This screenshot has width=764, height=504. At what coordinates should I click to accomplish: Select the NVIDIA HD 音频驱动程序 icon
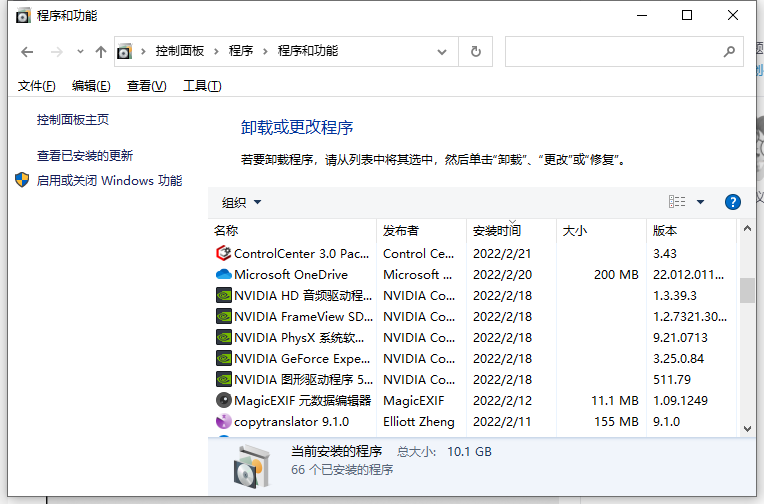224,295
